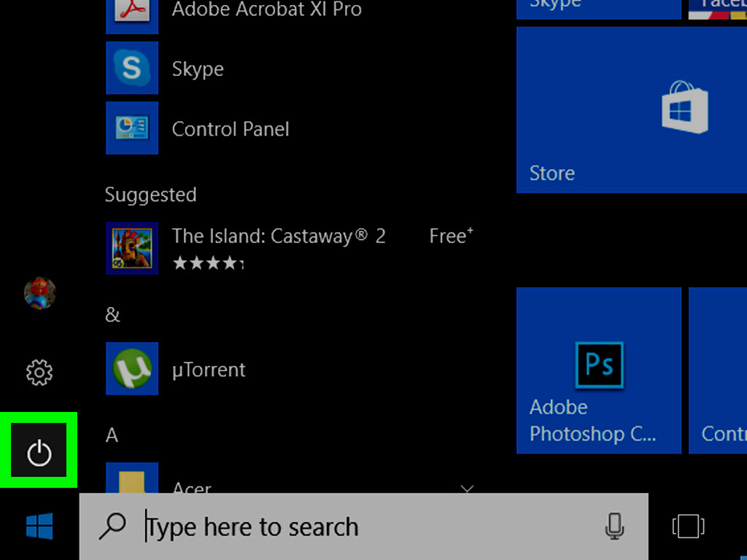Expand the Acer folder chevron
This screenshot has height=560, width=747.
click(468, 489)
